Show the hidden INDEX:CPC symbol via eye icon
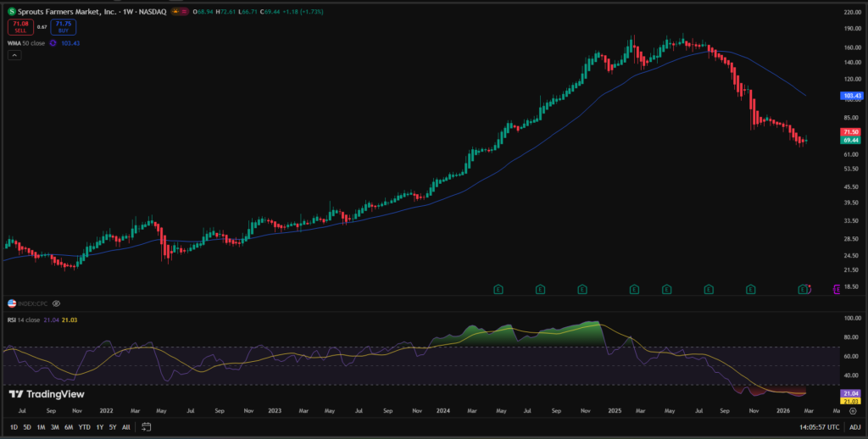This screenshot has height=439, width=868. pyautogui.click(x=56, y=303)
